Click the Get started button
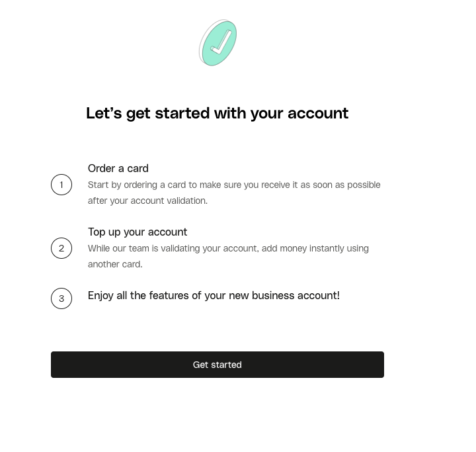The height and width of the screenshot is (452, 476). click(218, 365)
